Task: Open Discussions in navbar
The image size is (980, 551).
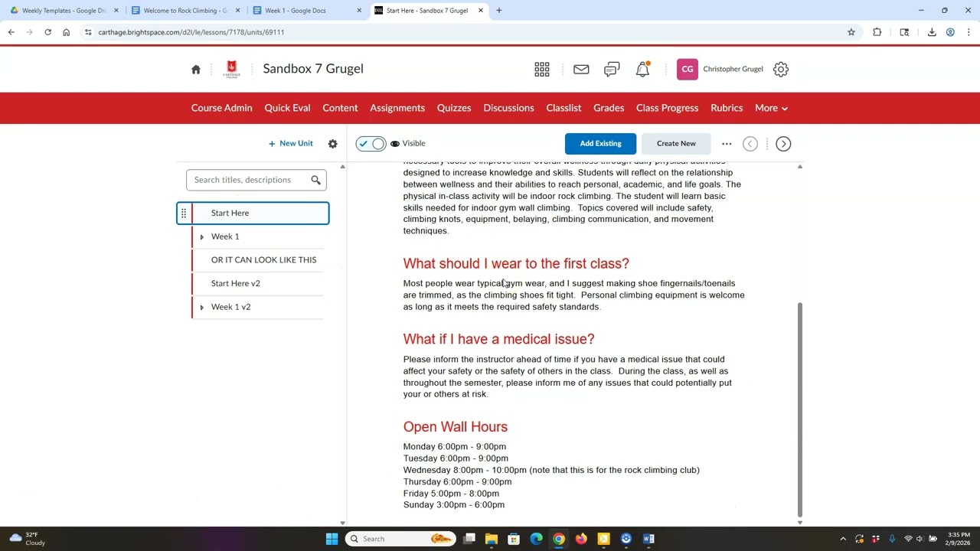Action: (x=508, y=108)
